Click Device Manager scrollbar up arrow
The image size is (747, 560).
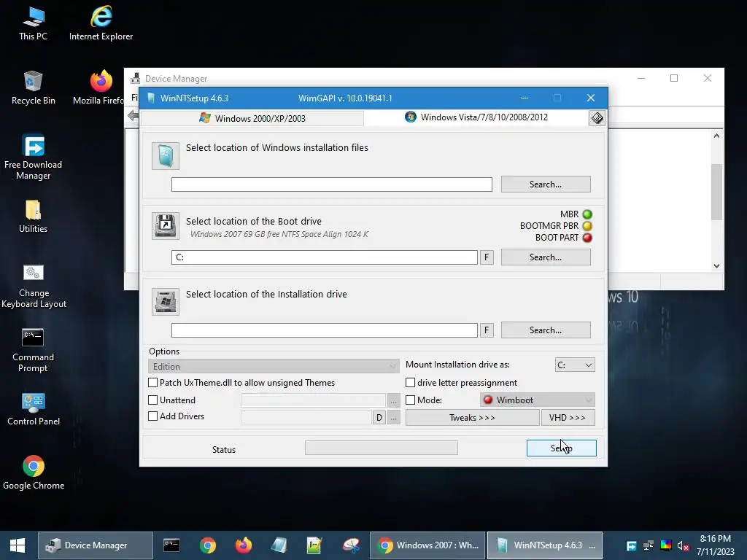tap(716, 136)
